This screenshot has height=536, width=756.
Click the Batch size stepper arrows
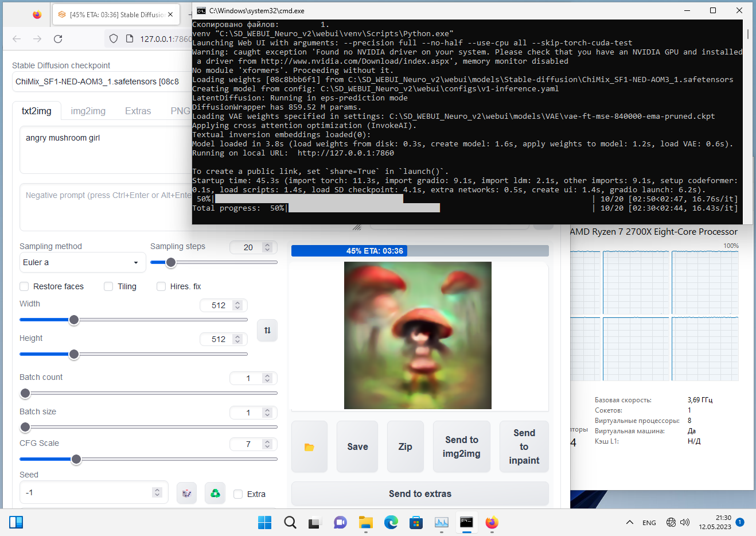point(267,413)
